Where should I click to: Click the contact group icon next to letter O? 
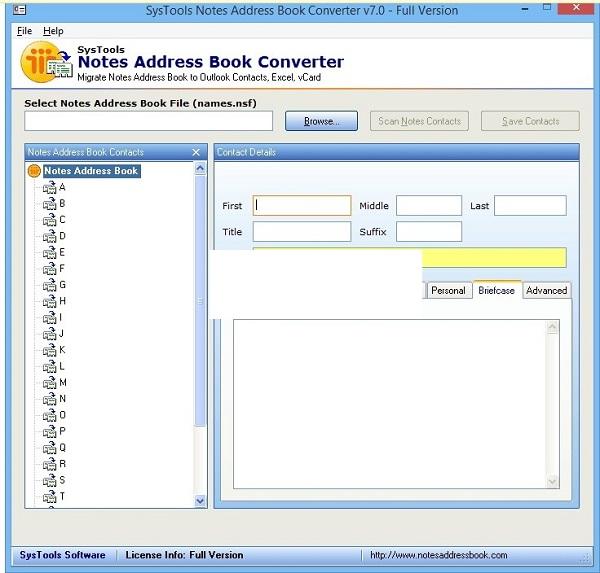[49, 415]
